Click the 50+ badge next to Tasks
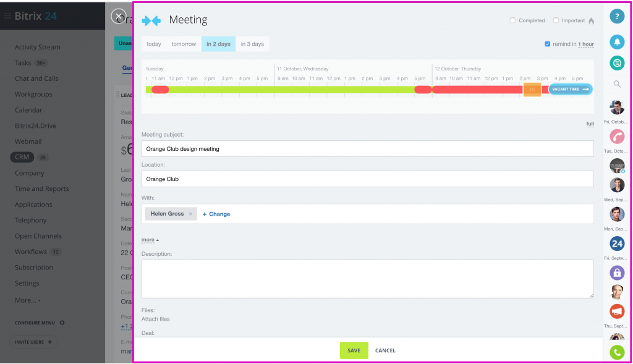 pyautogui.click(x=41, y=63)
